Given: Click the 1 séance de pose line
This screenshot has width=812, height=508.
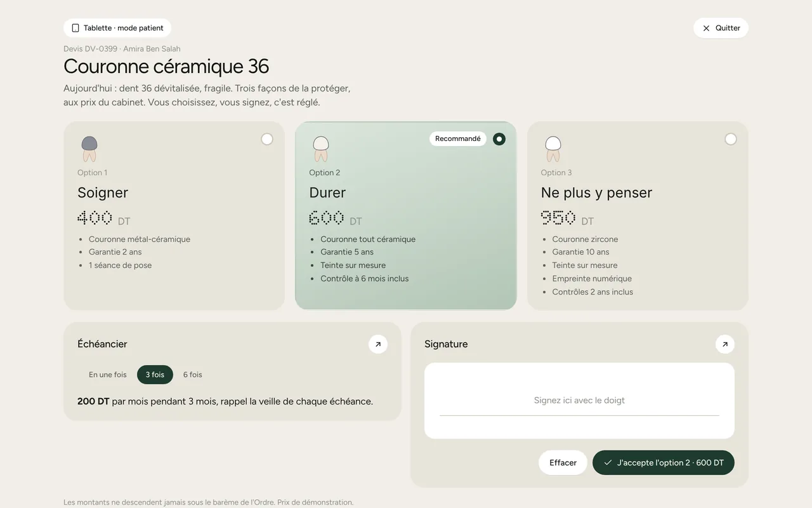Looking at the screenshot, I should (121, 265).
